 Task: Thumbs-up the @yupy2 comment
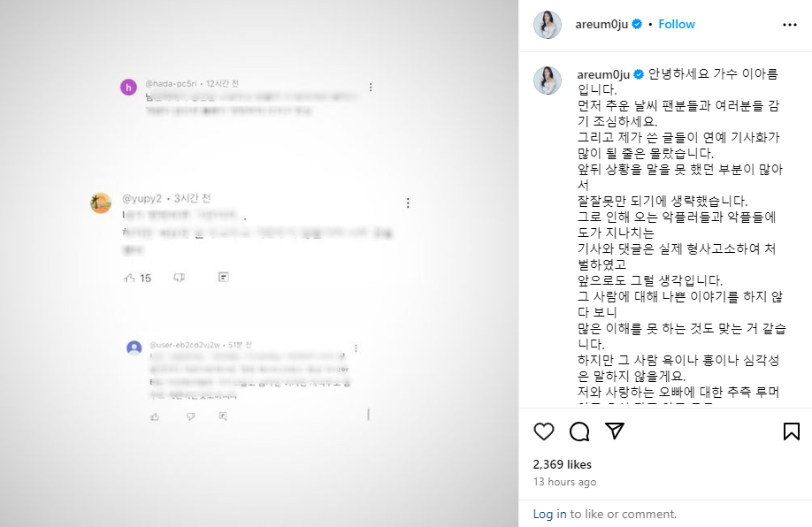tap(129, 278)
